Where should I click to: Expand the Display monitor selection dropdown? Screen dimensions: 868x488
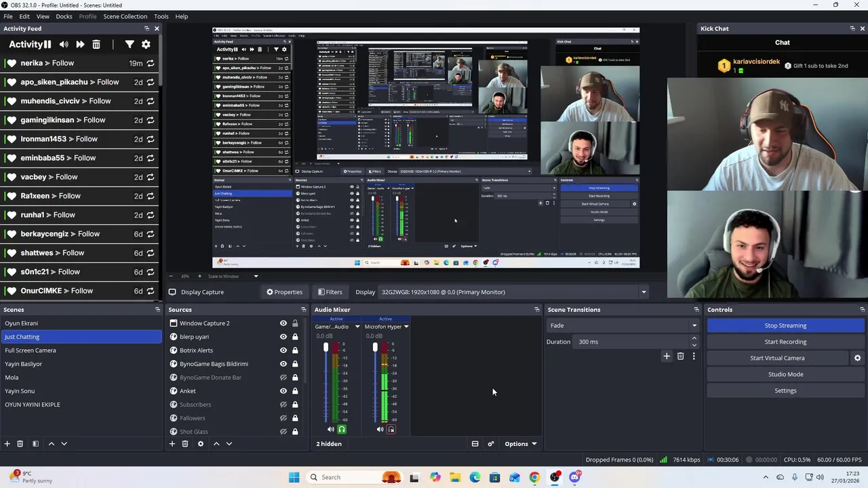644,292
